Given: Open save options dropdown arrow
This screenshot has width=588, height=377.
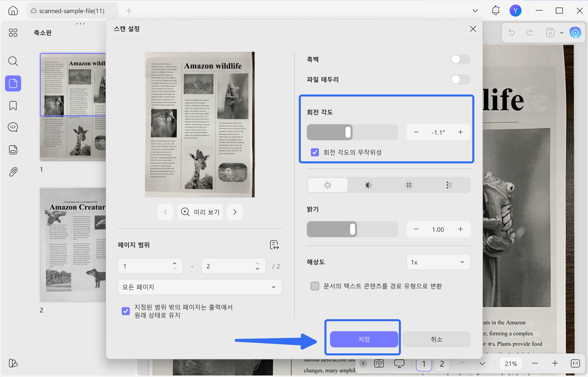Looking at the screenshot, I should click(562, 33).
